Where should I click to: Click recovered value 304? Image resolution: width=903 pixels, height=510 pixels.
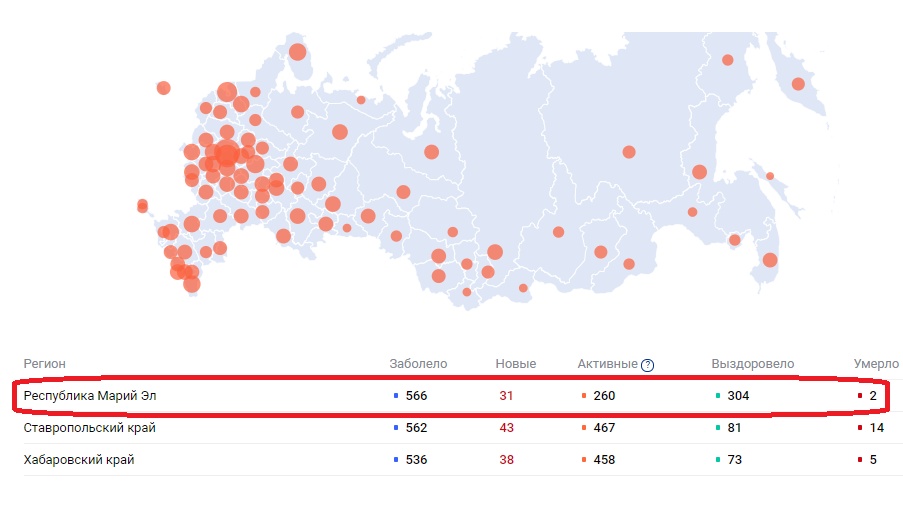pos(738,396)
